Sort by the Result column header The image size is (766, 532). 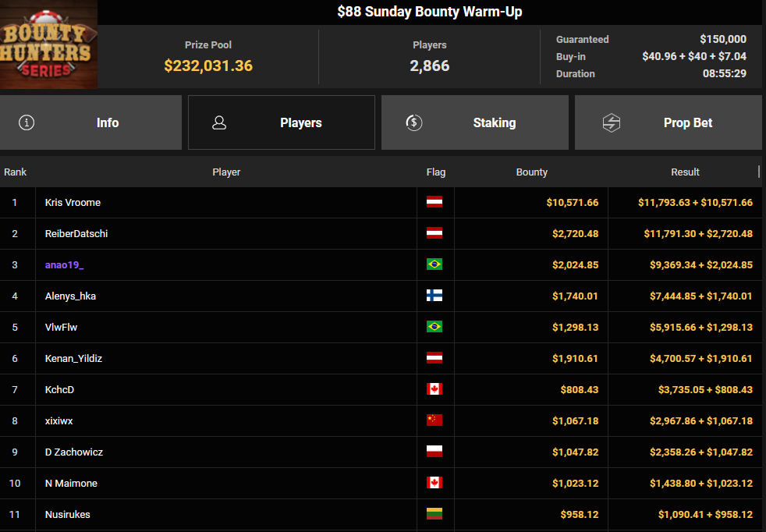[x=685, y=172]
